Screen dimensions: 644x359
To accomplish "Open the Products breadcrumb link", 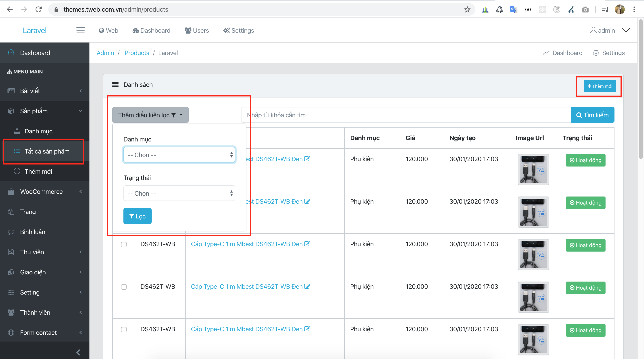I will point(137,53).
